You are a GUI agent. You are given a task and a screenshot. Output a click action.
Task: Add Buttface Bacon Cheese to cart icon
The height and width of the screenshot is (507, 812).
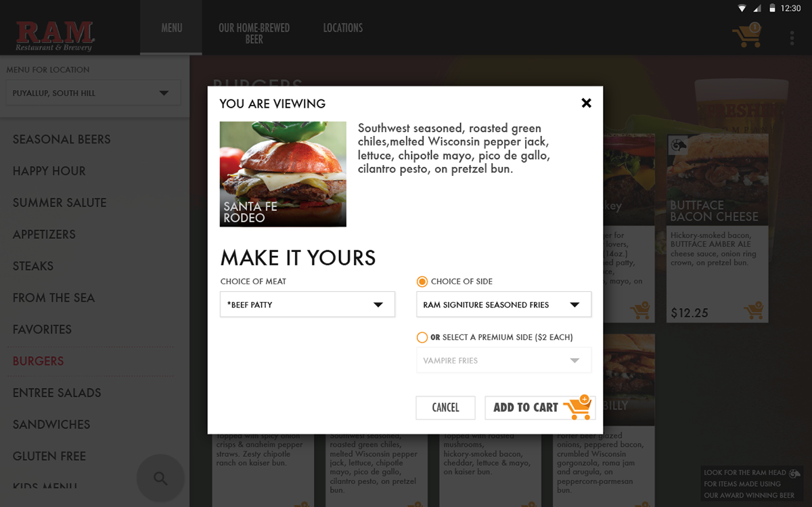click(x=753, y=311)
